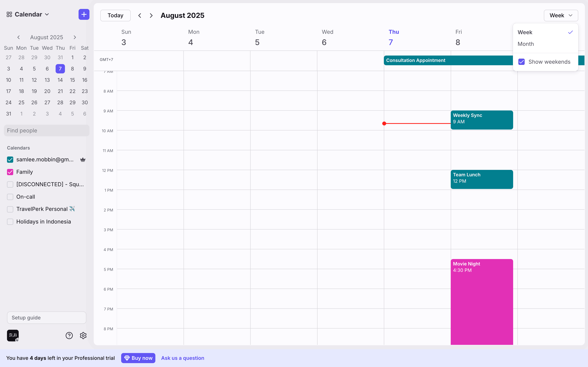Enable Holidays in Indonesia calendar
The image size is (588, 367).
pyautogui.click(x=10, y=222)
